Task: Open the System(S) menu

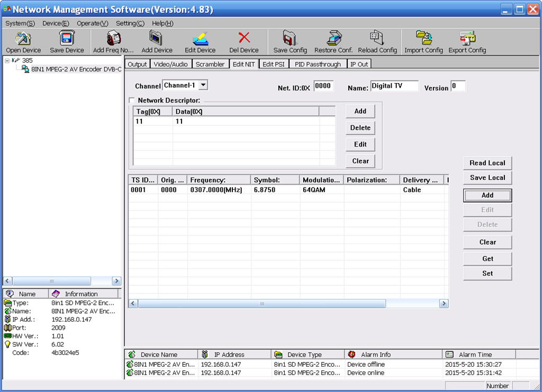Action: pos(20,23)
